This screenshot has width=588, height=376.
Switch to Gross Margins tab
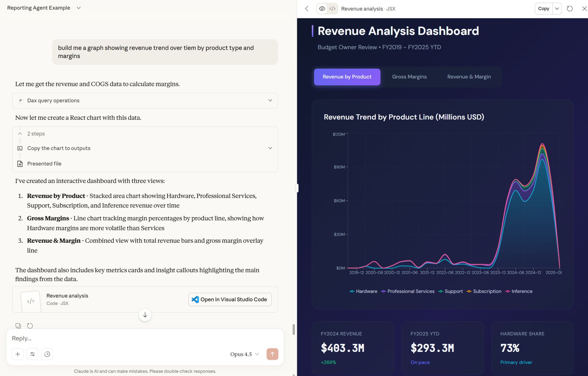point(409,77)
